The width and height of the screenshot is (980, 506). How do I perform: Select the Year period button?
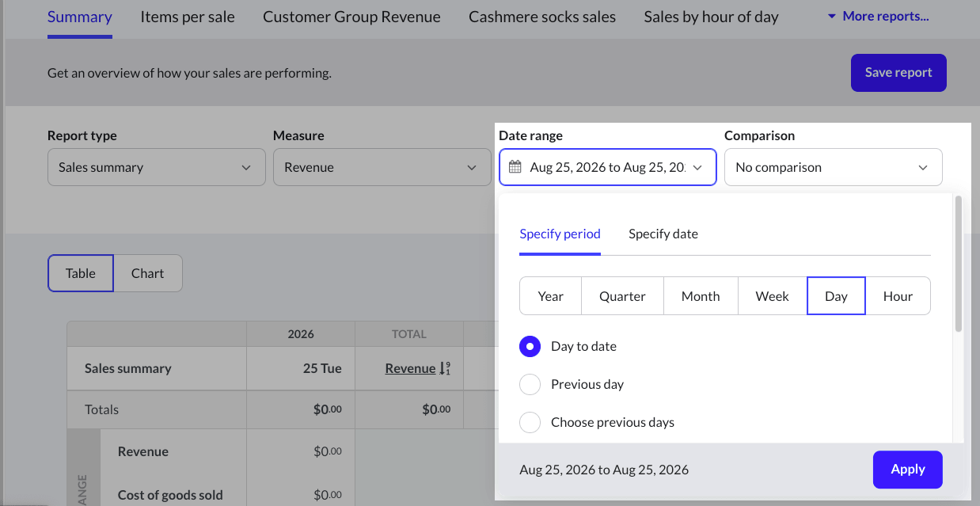[x=550, y=296]
